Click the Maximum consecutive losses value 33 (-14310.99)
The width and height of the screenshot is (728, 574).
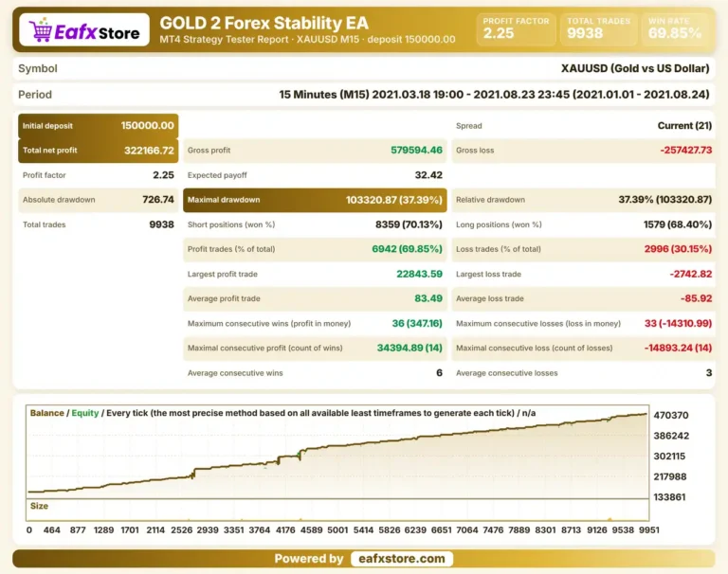click(x=678, y=323)
